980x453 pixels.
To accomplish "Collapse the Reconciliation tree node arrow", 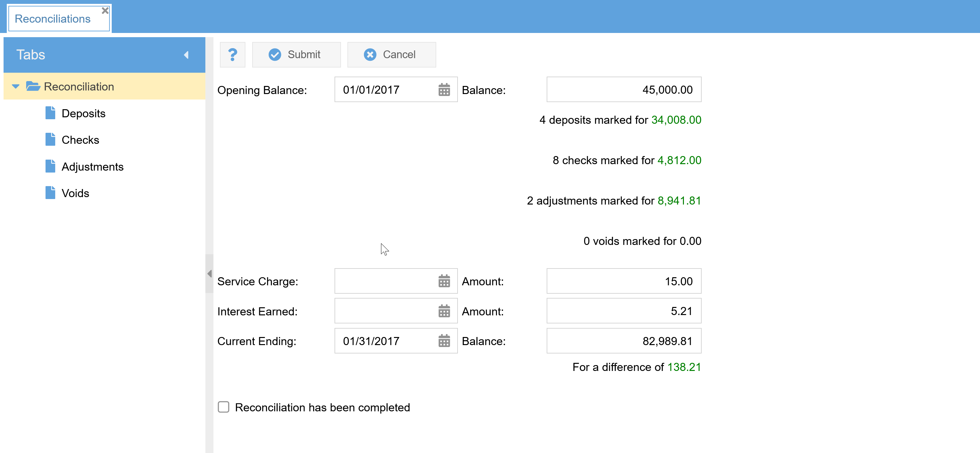I will point(15,86).
